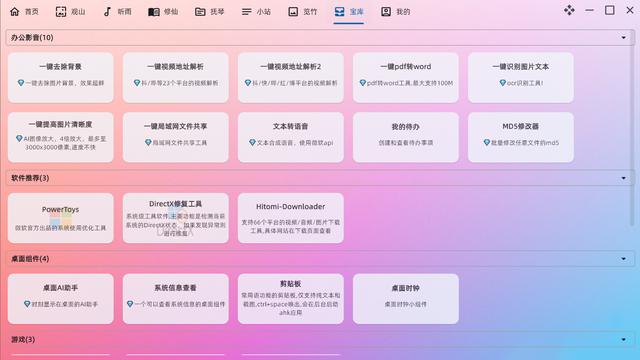Switch to the 小站 tab
Image resolution: width=640 pixels, height=360 pixels.
pyautogui.click(x=256, y=11)
